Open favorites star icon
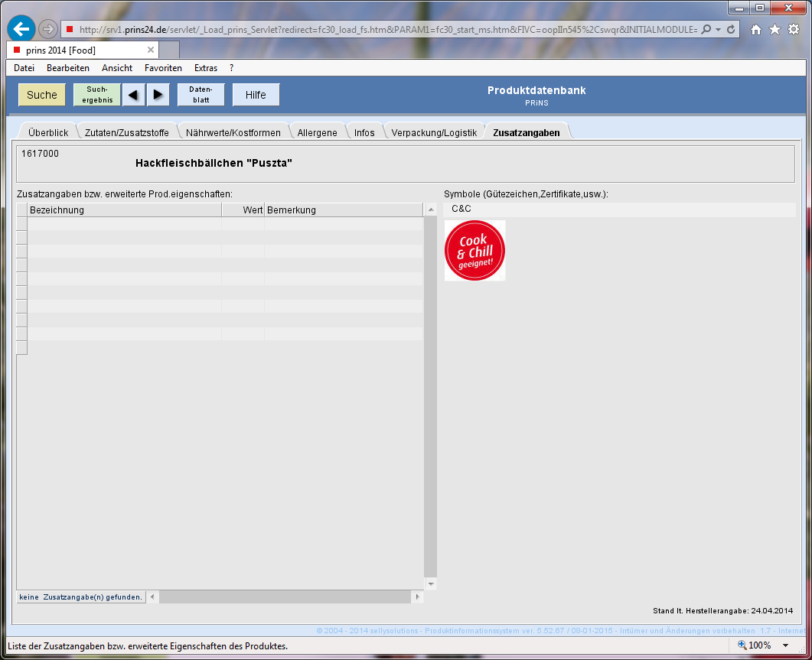Viewport: 812px width, 660px height. (x=774, y=30)
